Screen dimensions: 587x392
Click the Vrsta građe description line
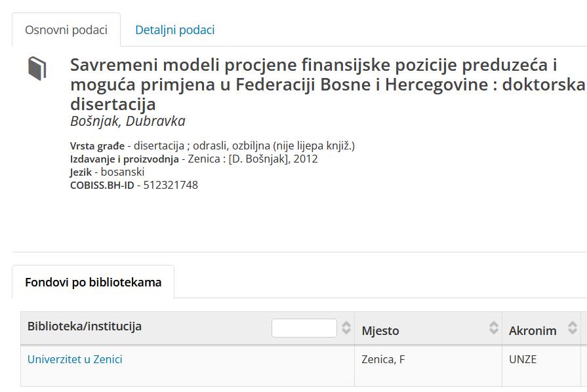point(212,146)
